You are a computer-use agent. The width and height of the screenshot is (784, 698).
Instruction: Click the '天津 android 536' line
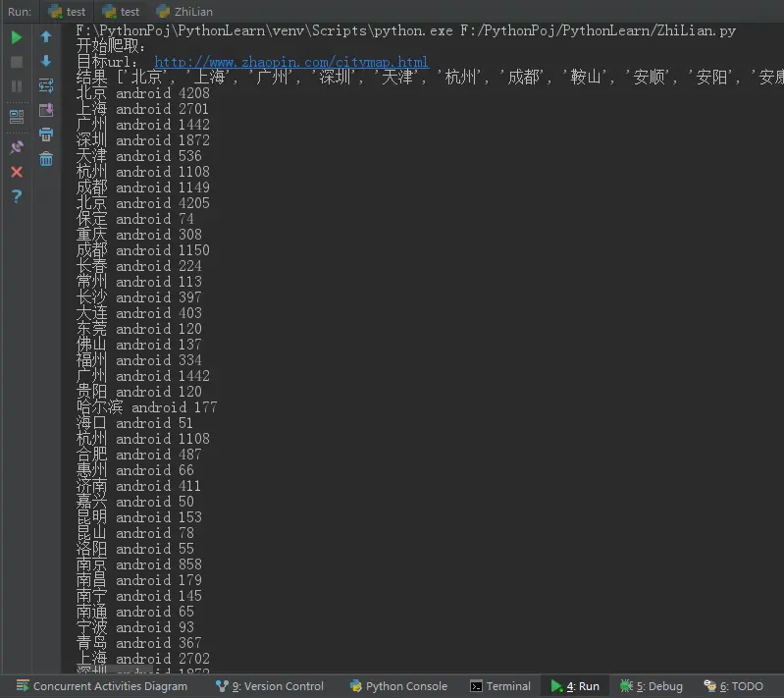(139, 156)
